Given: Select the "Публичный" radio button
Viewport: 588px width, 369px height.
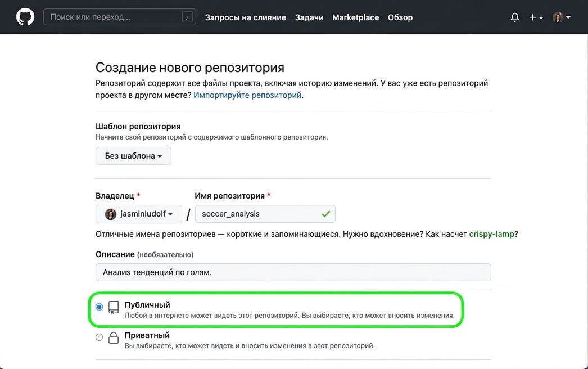Looking at the screenshot, I should click(99, 307).
